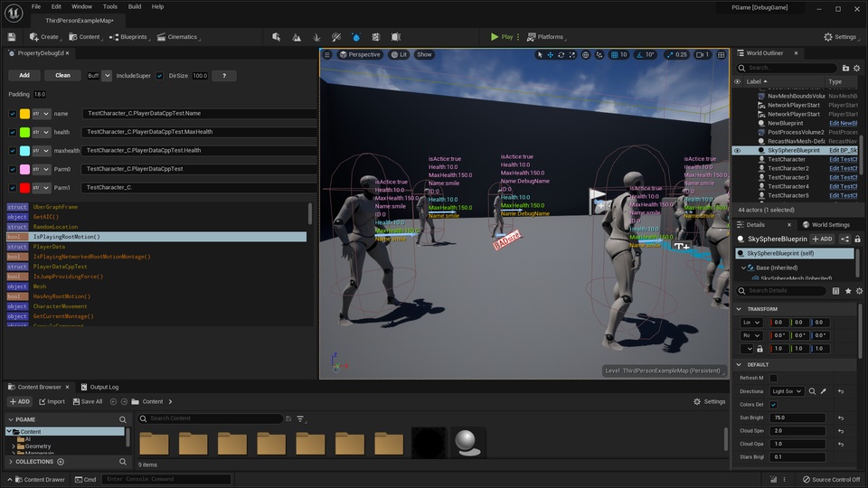
Task: Open the Build menu
Action: click(x=134, y=6)
